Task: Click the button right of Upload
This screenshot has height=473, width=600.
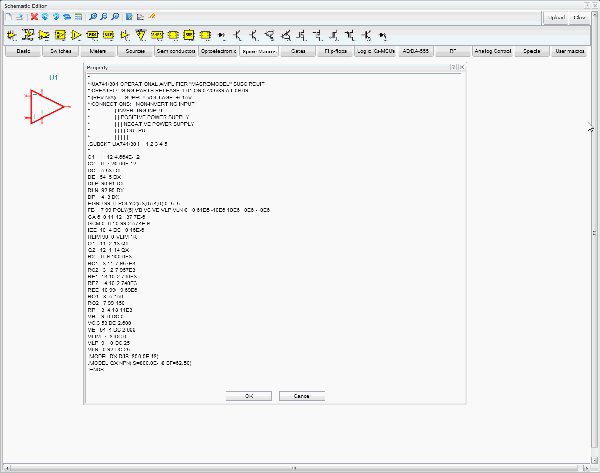Action: point(579,18)
